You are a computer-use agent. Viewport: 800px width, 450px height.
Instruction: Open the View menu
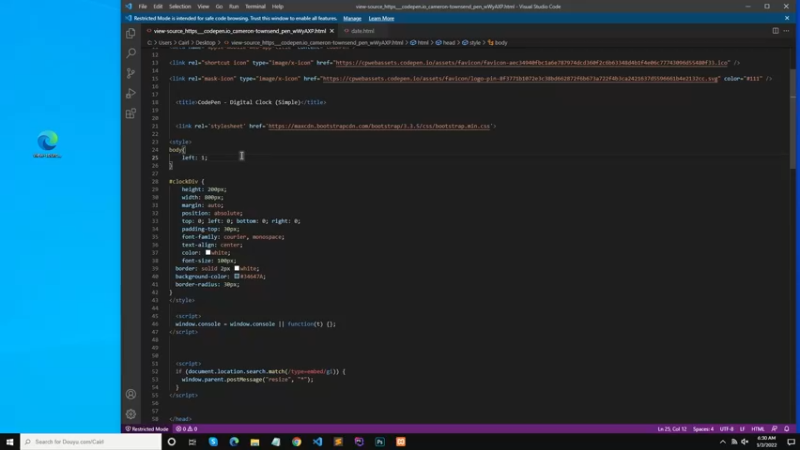203,7
